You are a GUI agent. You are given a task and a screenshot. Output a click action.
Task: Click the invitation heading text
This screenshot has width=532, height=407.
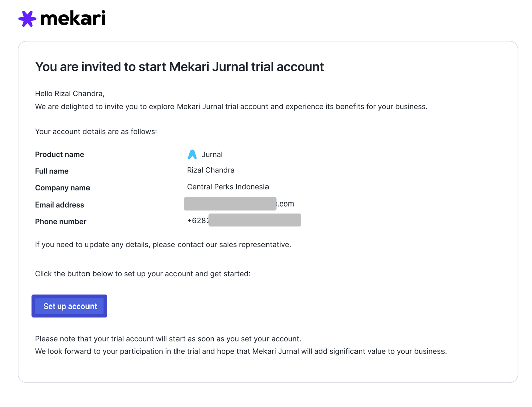180,67
